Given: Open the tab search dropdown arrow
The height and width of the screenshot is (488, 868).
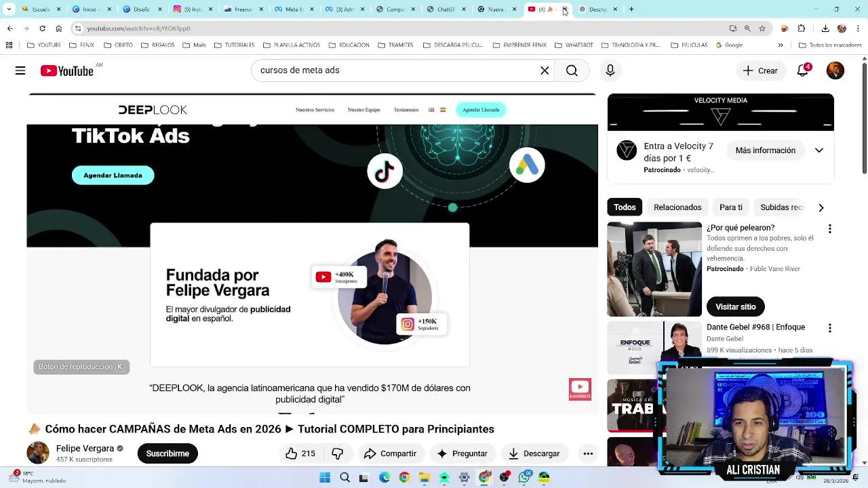Looking at the screenshot, I should (x=9, y=9).
